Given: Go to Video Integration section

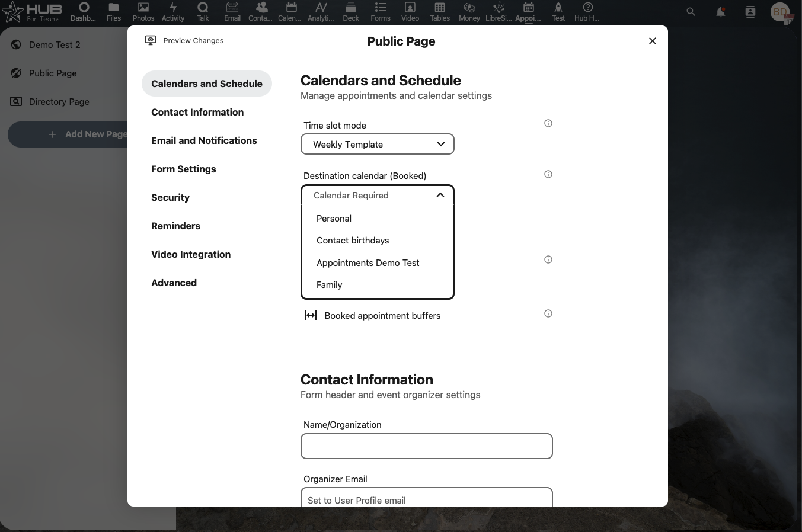Looking at the screenshot, I should (x=191, y=254).
